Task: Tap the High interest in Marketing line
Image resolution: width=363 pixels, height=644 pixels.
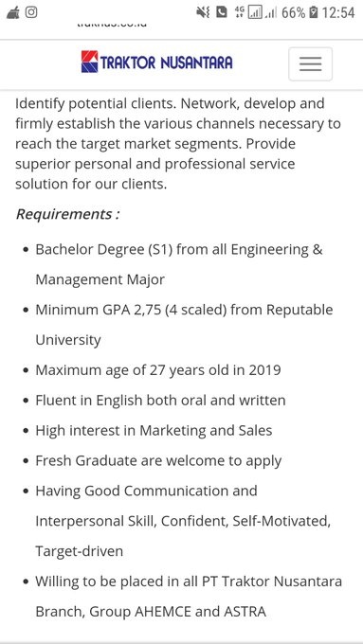Action: coord(154,430)
